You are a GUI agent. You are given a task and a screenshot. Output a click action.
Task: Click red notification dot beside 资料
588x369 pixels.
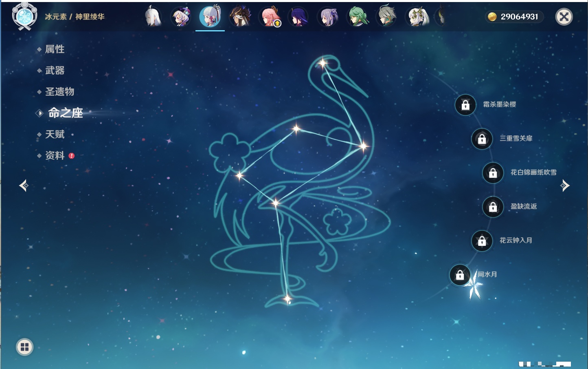(x=72, y=156)
